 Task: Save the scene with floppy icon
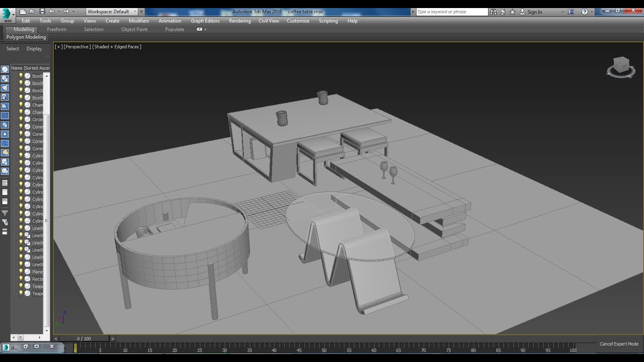pyautogui.click(x=42, y=12)
